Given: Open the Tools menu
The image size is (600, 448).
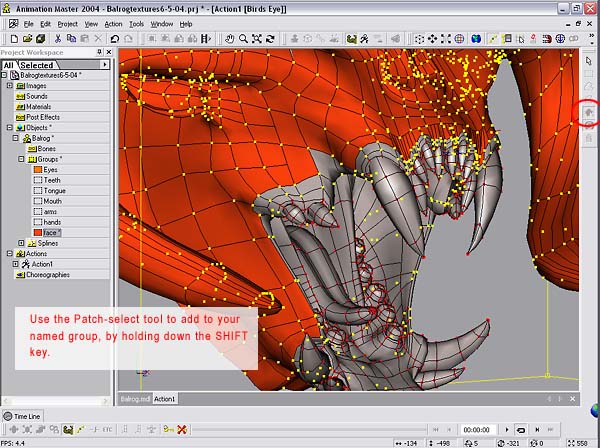Looking at the screenshot, I should point(136,23).
